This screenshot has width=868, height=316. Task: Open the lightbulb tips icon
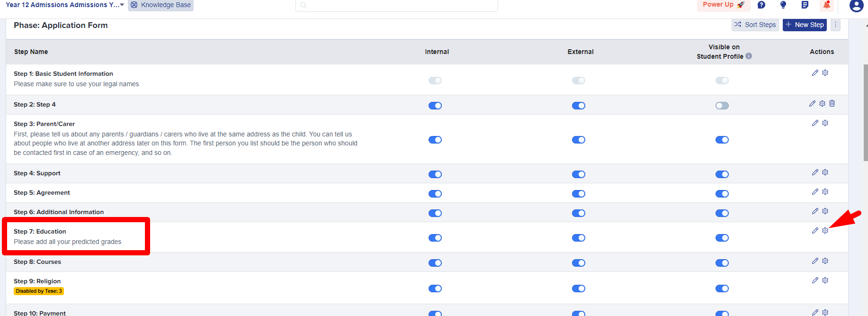(x=783, y=5)
